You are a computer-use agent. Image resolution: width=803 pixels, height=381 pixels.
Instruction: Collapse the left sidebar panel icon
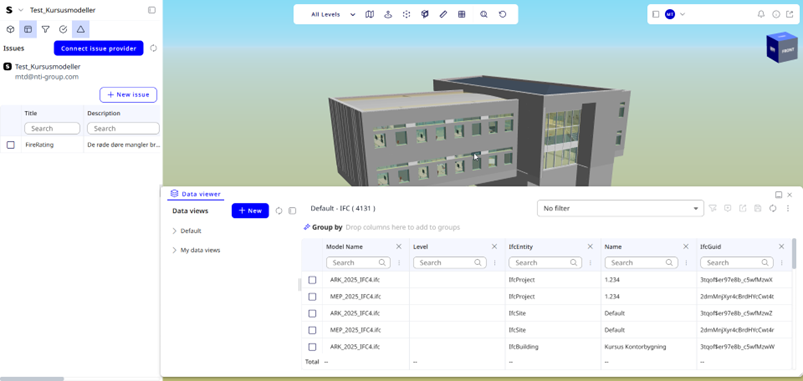(x=152, y=10)
